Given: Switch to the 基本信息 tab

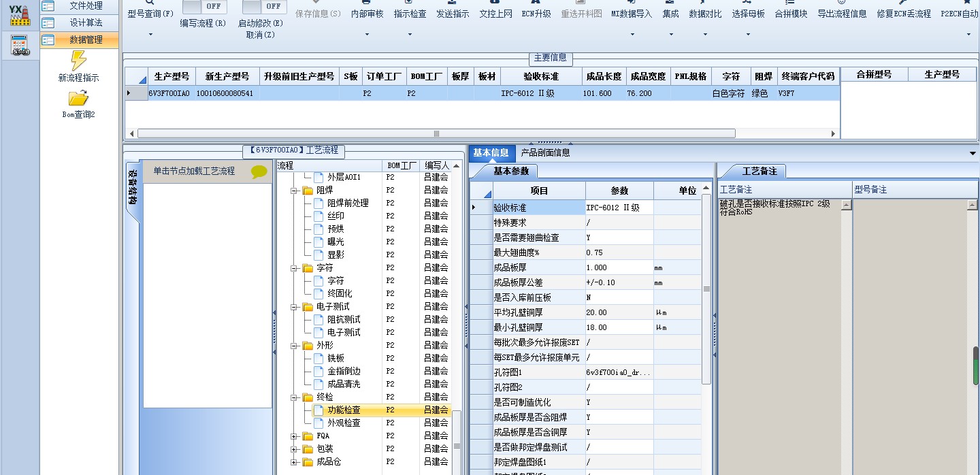Looking at the screenshot, I should [491, 153].
